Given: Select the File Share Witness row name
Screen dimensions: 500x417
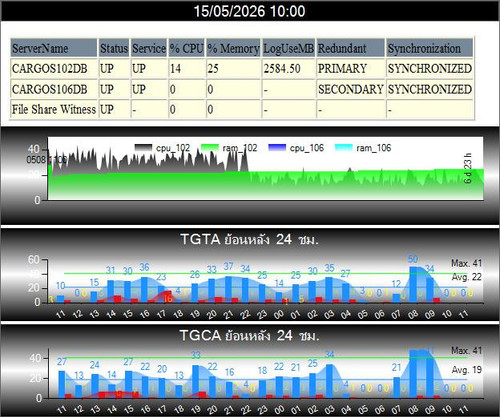Looking at the screenshot, I should click(54, 109).
